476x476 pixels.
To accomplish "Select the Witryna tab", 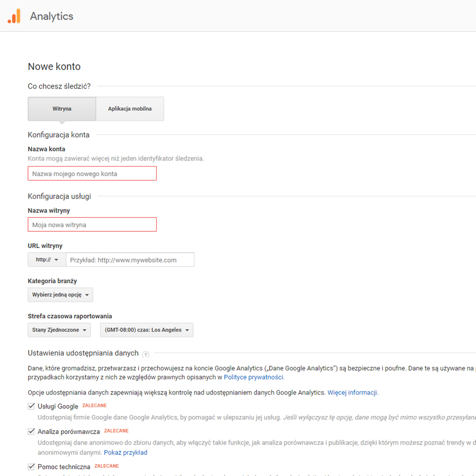I will click(62, 109).
